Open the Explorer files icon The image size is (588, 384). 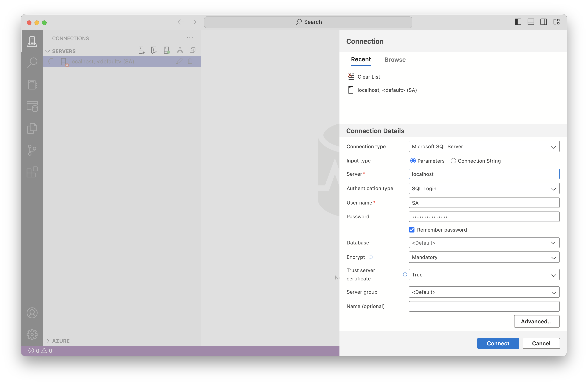32,128
